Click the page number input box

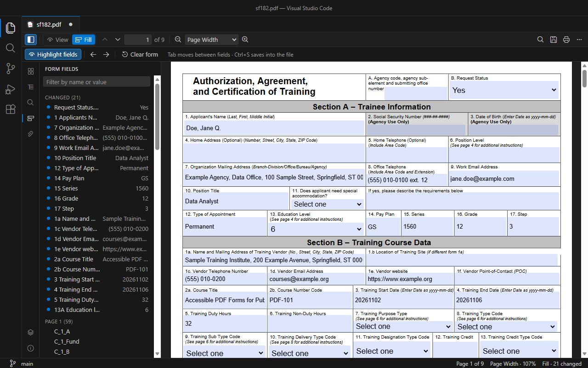[138, 40]
